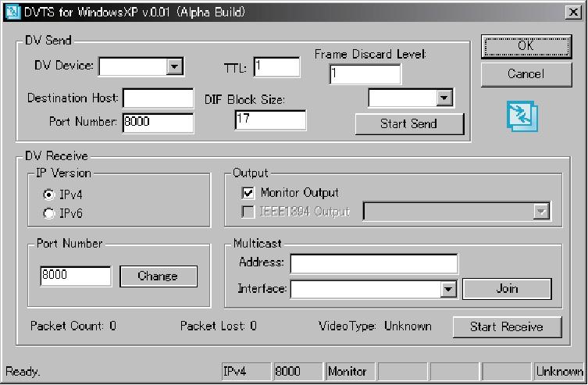This screenshot has height=385, width=588.
Task: Open the dropdown above Start Send
Action: point(444,98)
